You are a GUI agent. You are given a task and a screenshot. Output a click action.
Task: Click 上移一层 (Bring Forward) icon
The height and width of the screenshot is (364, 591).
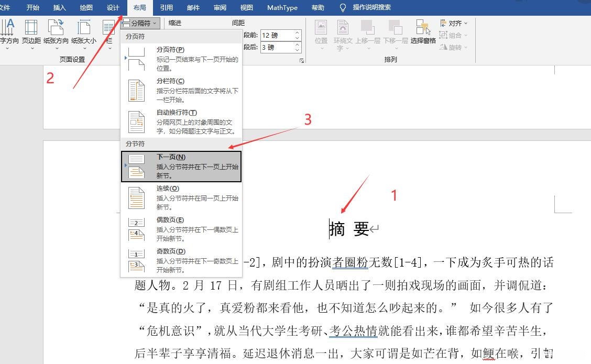point(367,29)
